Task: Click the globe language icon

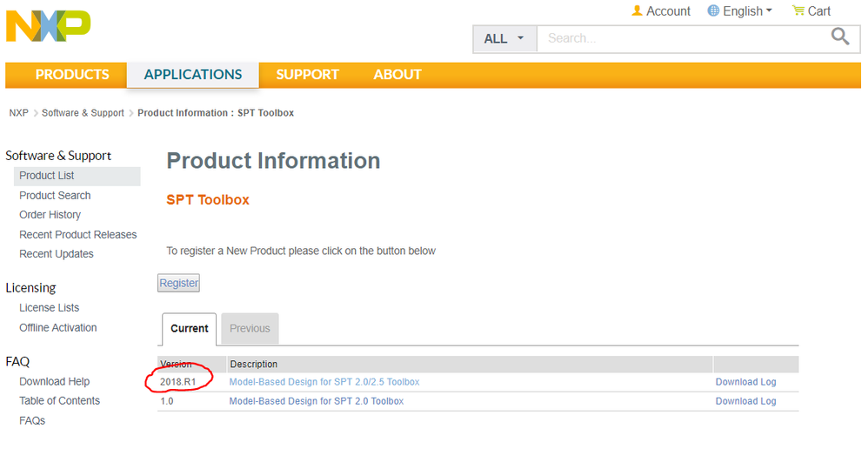Action: click(x=713, y=10)
